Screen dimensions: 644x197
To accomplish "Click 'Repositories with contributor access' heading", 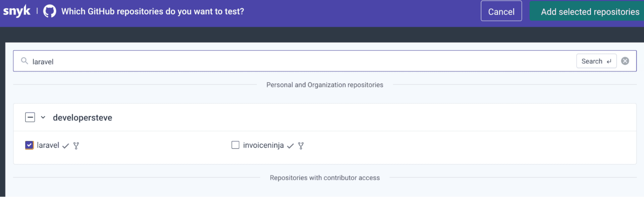I will point(325,178).
